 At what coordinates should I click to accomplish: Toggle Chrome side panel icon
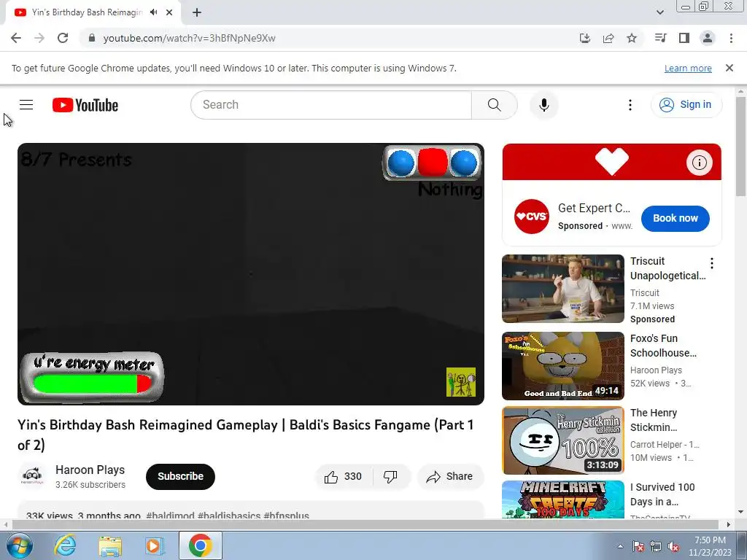pyautogui.click(x=684, y=38)
